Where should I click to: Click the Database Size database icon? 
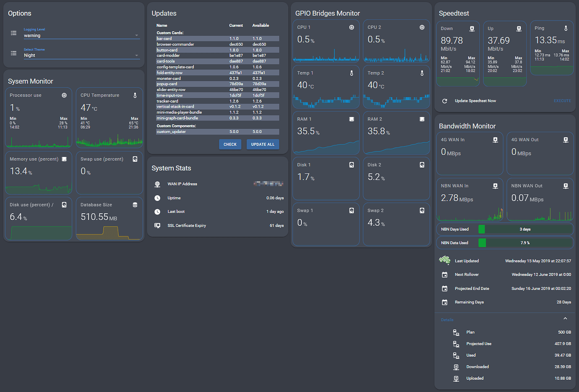135,205
